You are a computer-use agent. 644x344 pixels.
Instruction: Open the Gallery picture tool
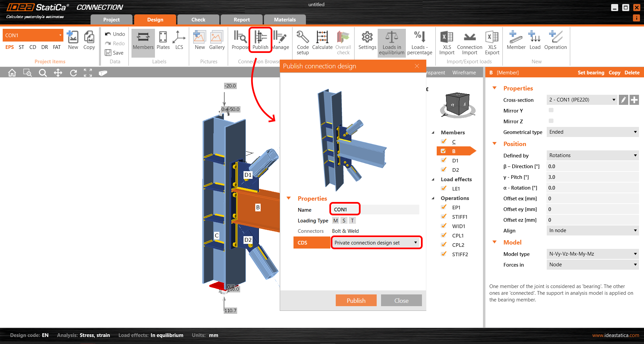click(x=217, y=42)
